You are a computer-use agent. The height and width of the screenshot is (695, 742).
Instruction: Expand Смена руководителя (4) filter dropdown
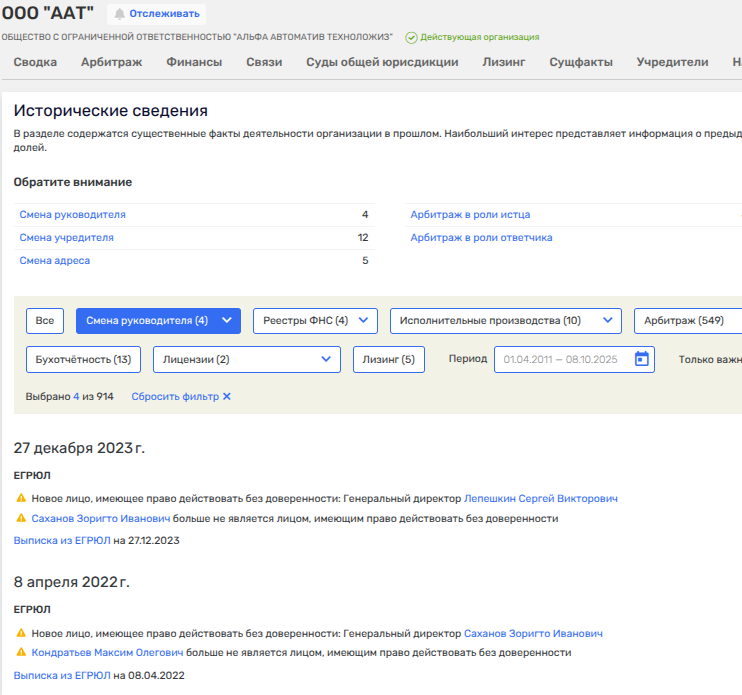(227, 321)
